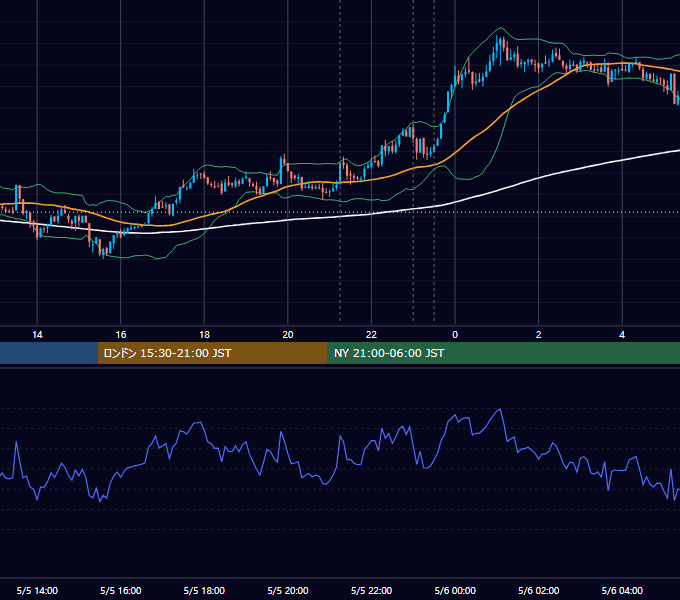The height and width of the screenshot is (600, 680).
Task: Click the blue session bar before London
Action: click(x=49, y=353)
